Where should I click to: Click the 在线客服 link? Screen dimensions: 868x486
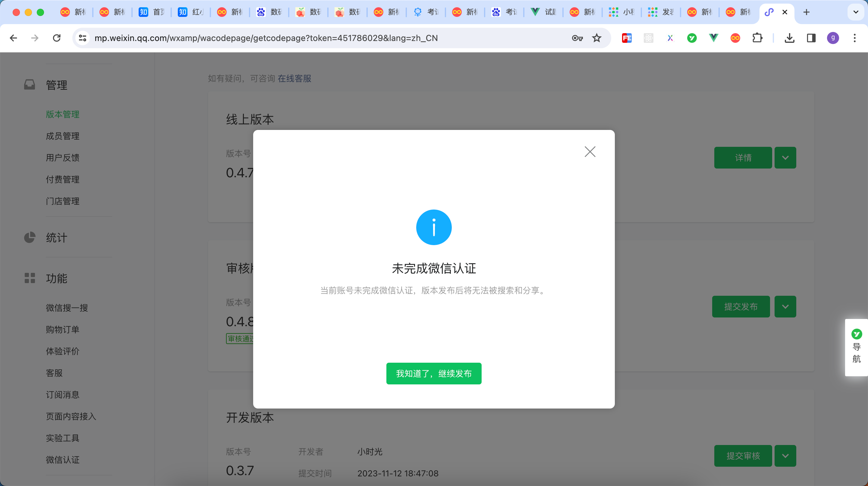pos(294,78)
